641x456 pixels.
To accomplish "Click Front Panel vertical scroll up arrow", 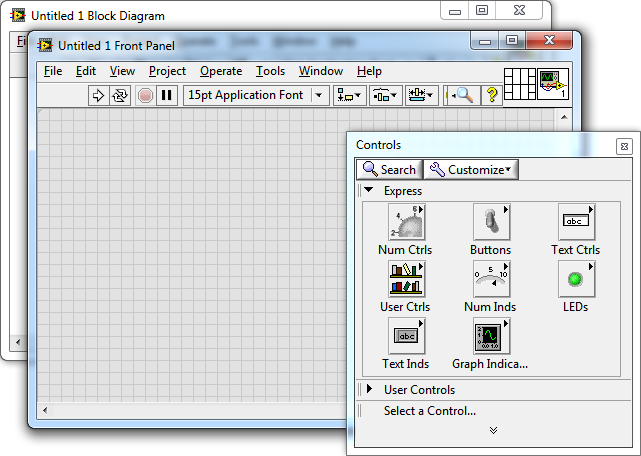I will click(x=564, y=117).
